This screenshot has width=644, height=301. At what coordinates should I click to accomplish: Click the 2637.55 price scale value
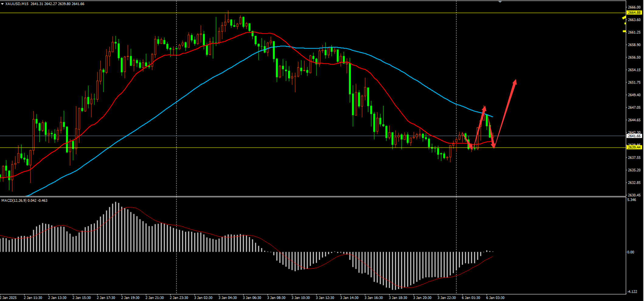pyautogui.click(x=634, y=158)
